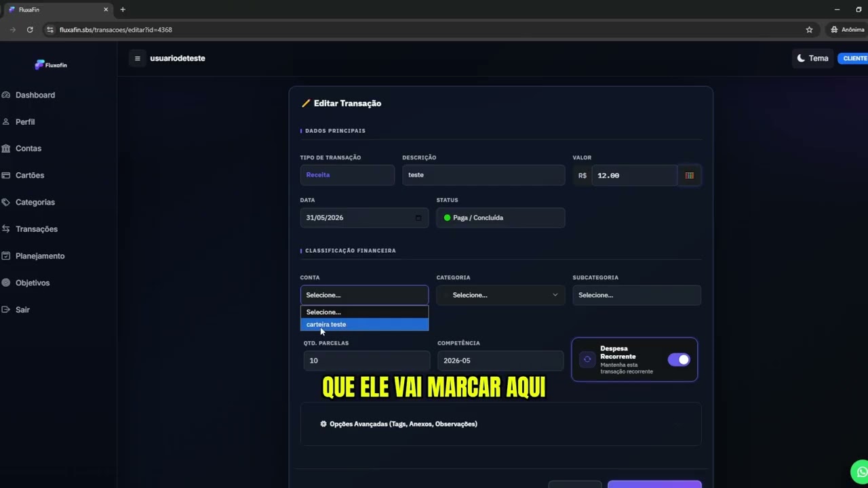This screenshot has height=488, width=868.
Task: Open Planejamento in sidebar
Action: tap(33, 256)
